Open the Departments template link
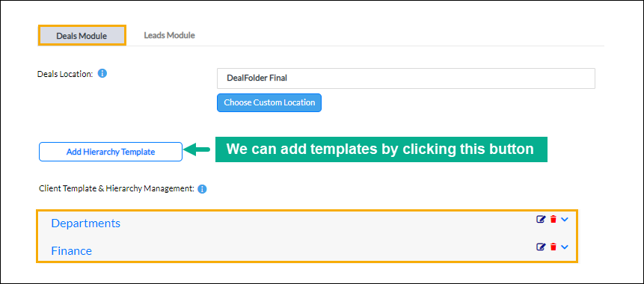 [85, 223]
